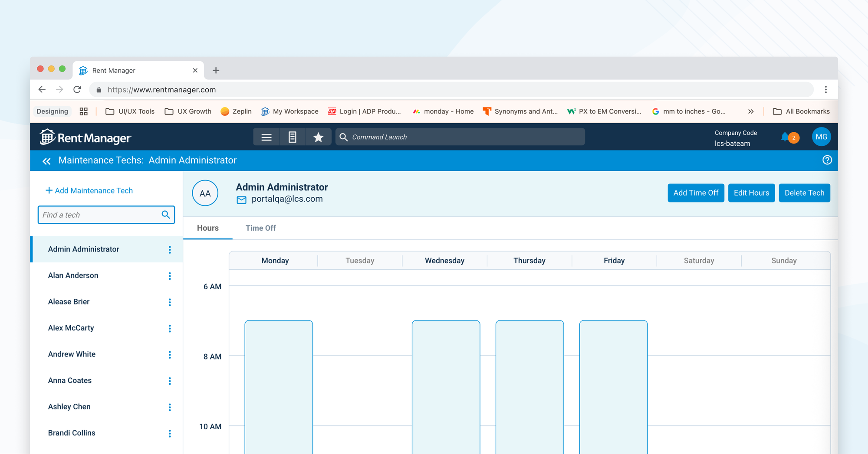Select Alex McCarty in tech list
The height and width of the screenshot is (454, 868).
(107, 328)
